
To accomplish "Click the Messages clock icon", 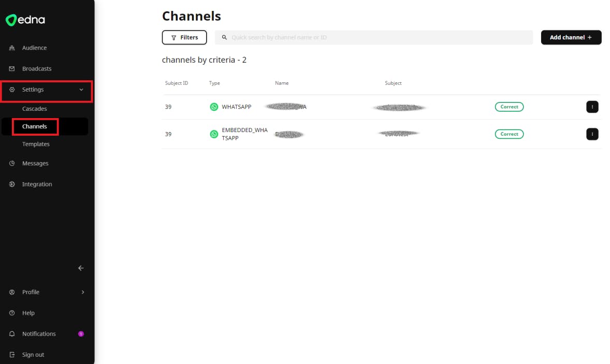I will coord(12,163).
